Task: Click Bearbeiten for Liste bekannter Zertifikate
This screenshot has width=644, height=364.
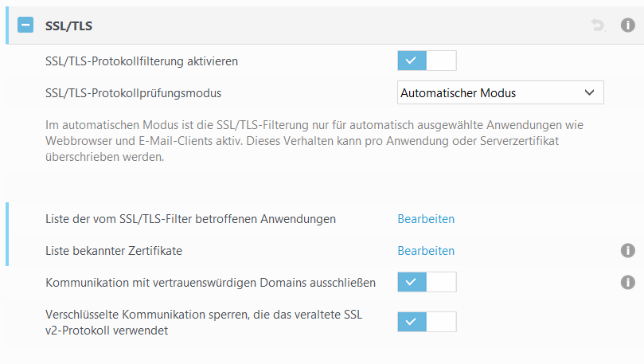Action: click(x=426, y=251)
